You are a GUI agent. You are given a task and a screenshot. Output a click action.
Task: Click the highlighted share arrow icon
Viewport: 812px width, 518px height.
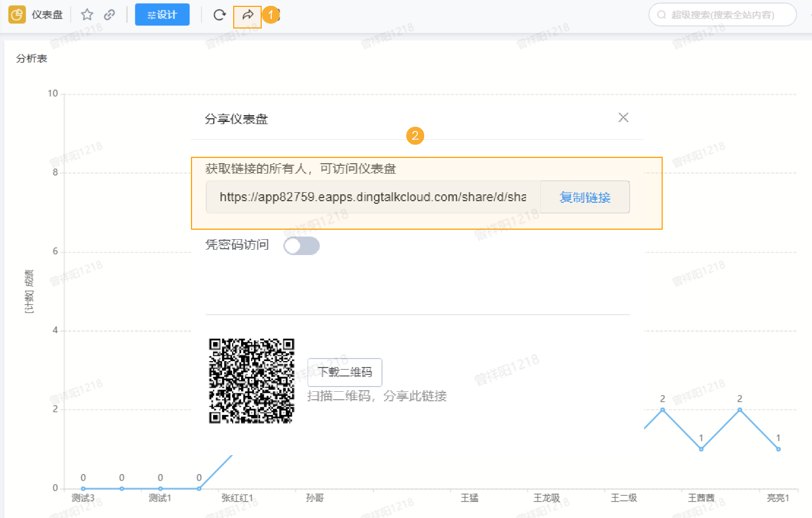click(247, 15)
